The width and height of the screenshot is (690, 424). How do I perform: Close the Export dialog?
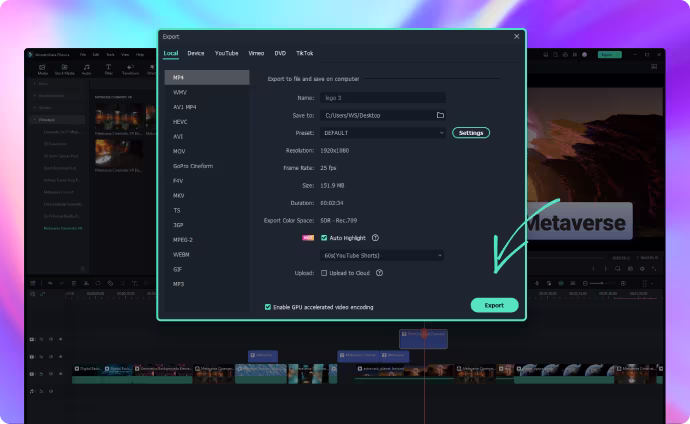coord(517,37)
